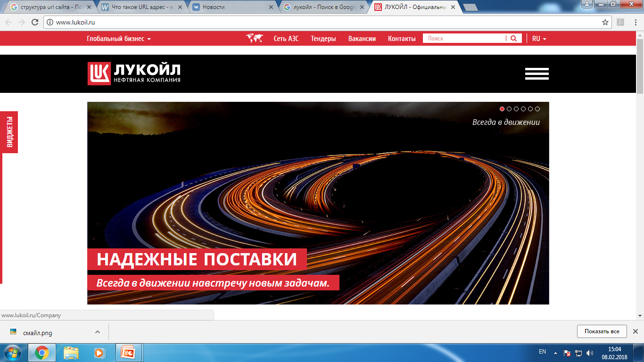
Task: Open the Chrome three-dot menu
Action: click(635, 22)
